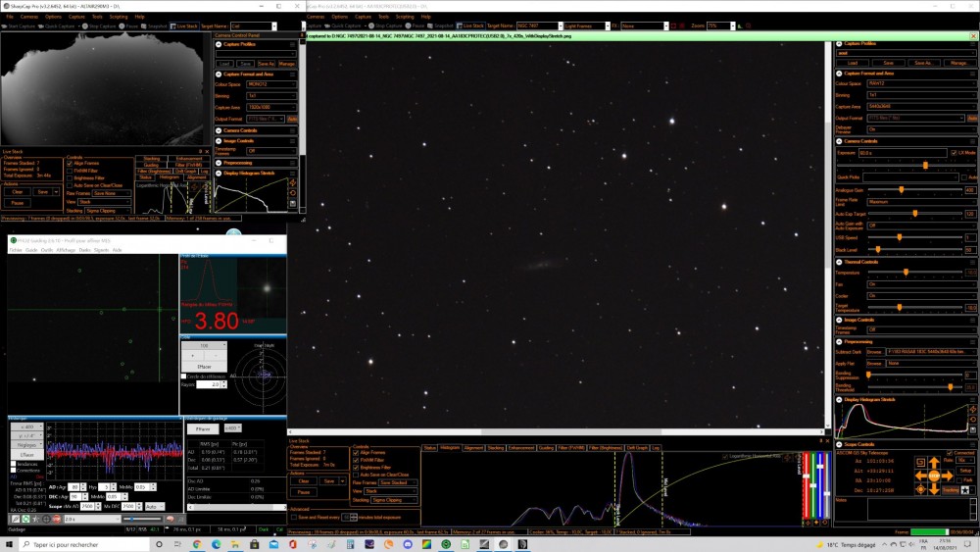This screenshot has width=980, height=552.
Task: Switch to Drift Graph tab
Action: (637, 448)
